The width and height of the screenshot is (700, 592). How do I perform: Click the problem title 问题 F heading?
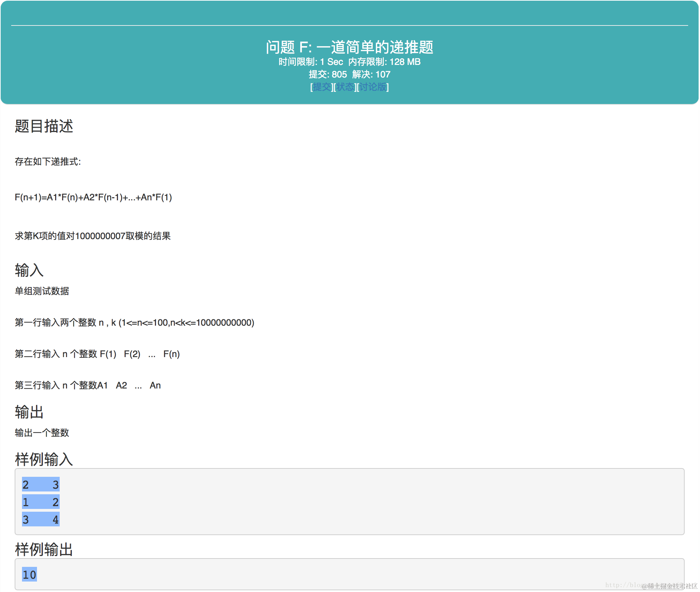pyautogui.click(x=349, y=47)
